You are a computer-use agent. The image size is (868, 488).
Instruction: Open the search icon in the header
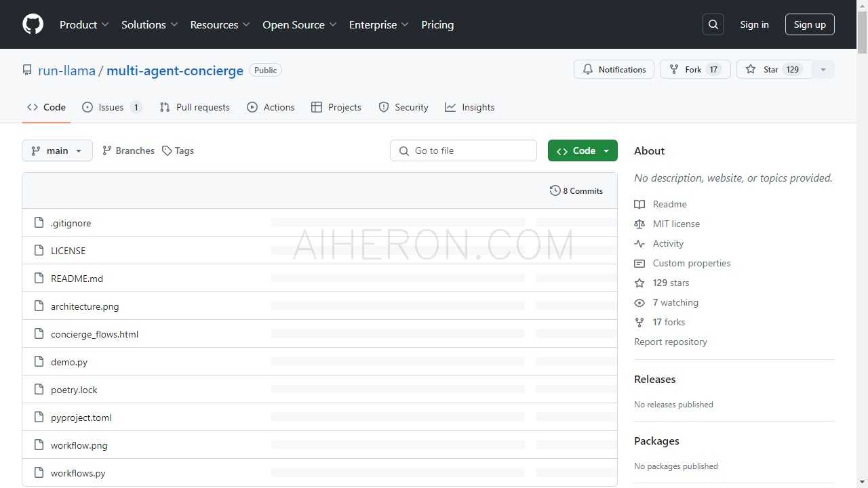pos(713,24)
